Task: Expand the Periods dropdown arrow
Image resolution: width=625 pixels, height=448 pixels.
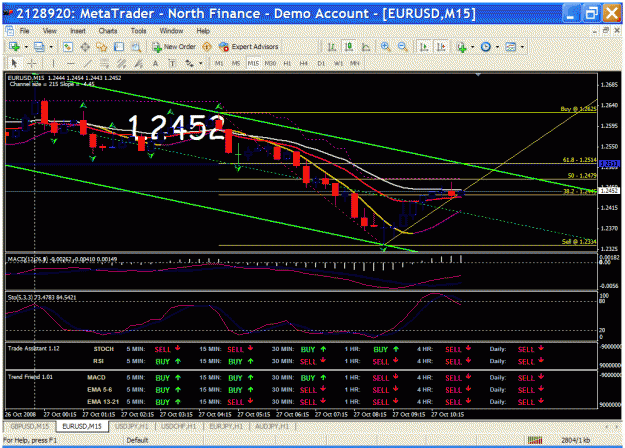Action: point(497,47)
